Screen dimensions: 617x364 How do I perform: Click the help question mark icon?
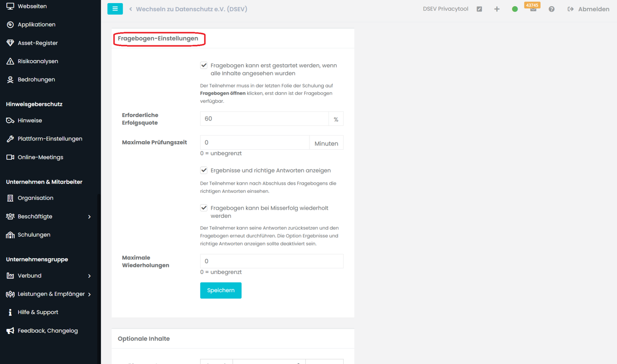pyautogui.click(x=551, y=9)
